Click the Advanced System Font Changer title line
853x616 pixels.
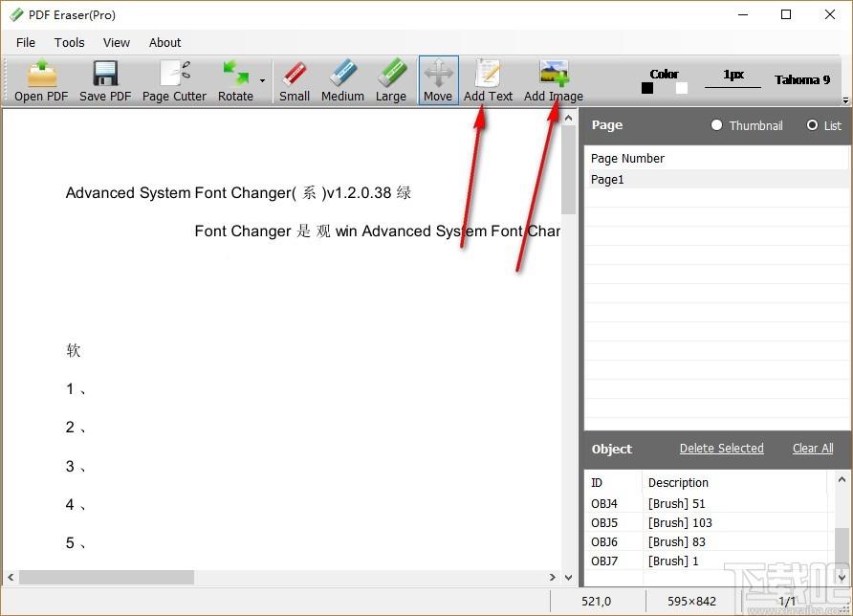coord(238,192)
